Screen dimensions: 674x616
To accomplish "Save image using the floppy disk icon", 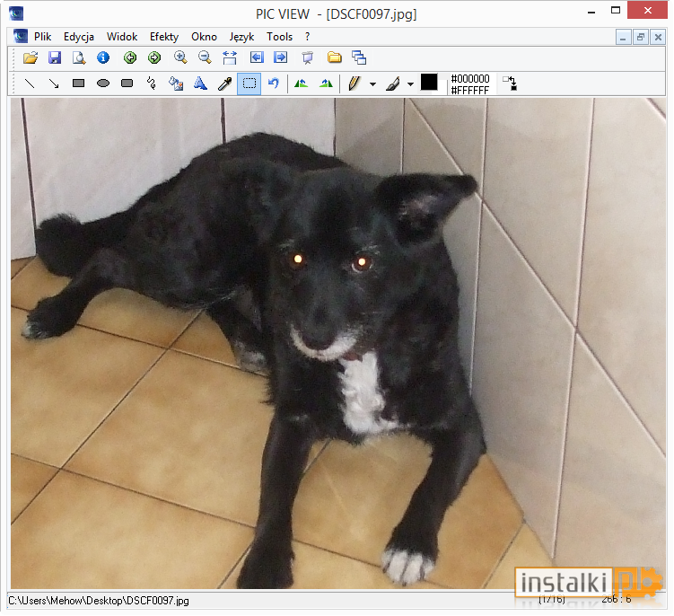I will point(55,57).
